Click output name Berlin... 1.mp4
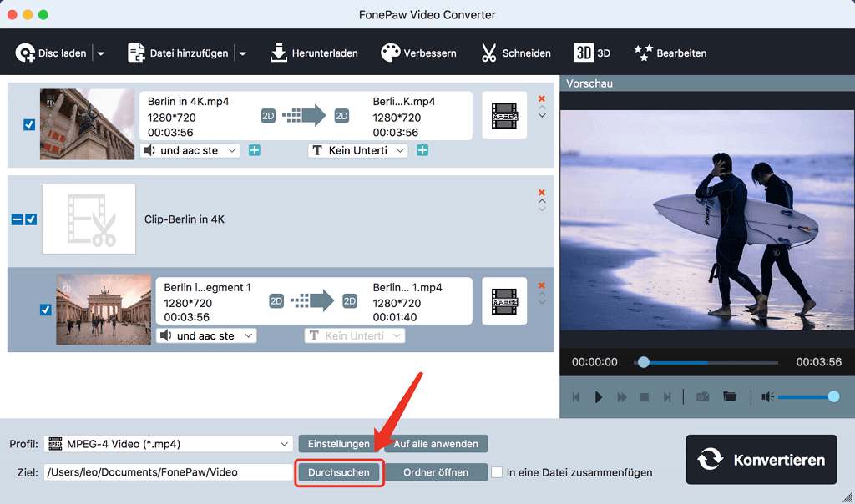The height and width of the screenshot is (504, 855). pos(407,287)
